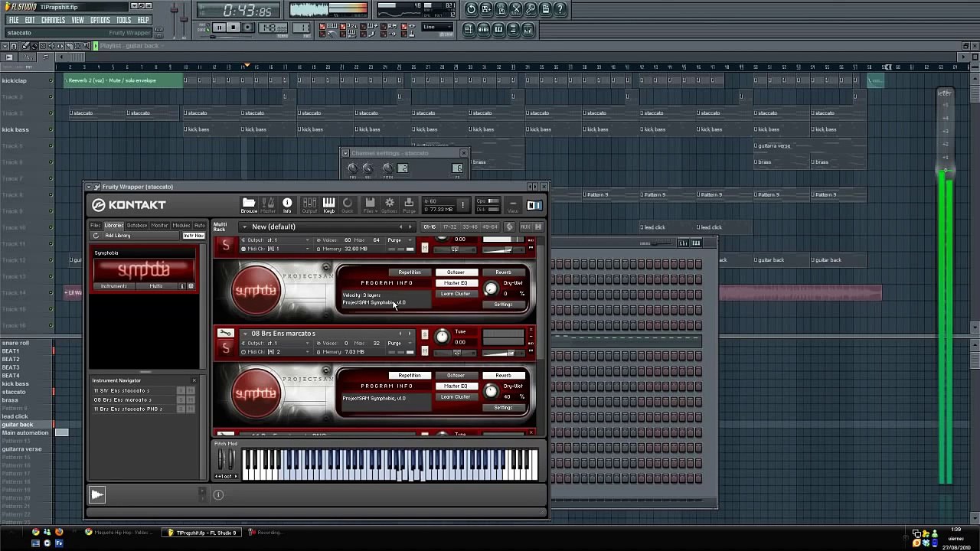Toggle the Instr Nav button
The height and width of the screenshot is (551, 980).
point(193,236)
